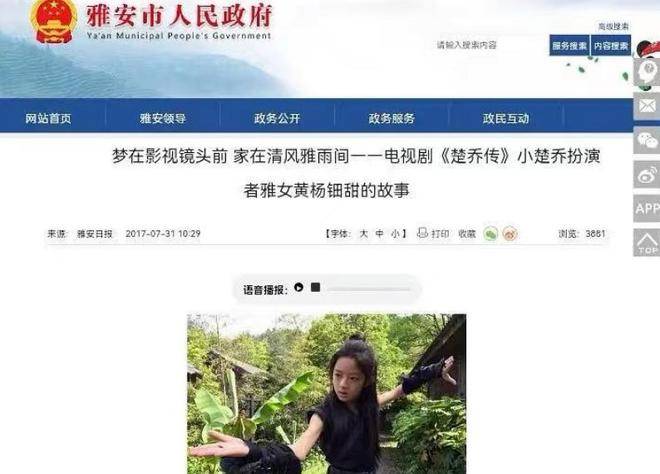Share article via green WeChat icon
The height and width of the screenshot is (474, 660).
coord(490,234)
